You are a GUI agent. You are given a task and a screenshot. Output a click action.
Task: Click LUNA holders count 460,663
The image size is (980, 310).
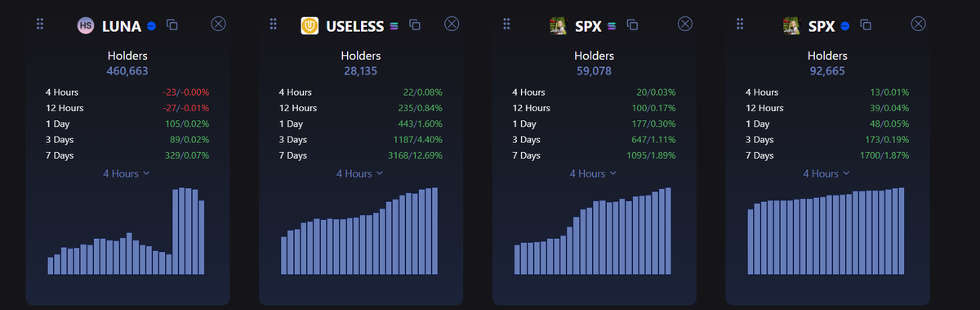[x=127, y=71]
